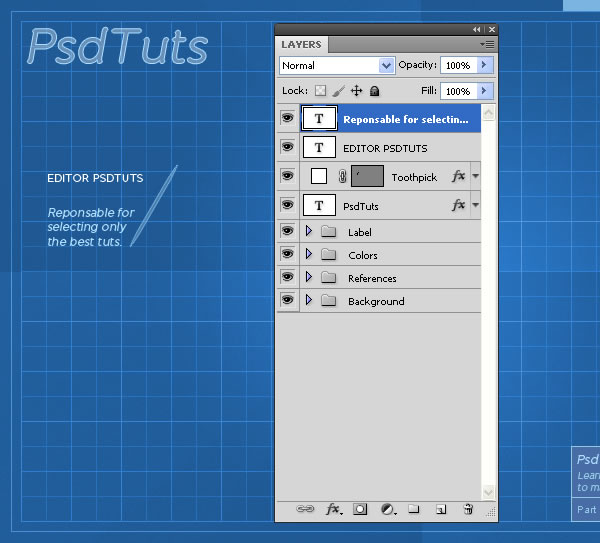Add a layer mask
600x543 pixels.
click(360, 509)
